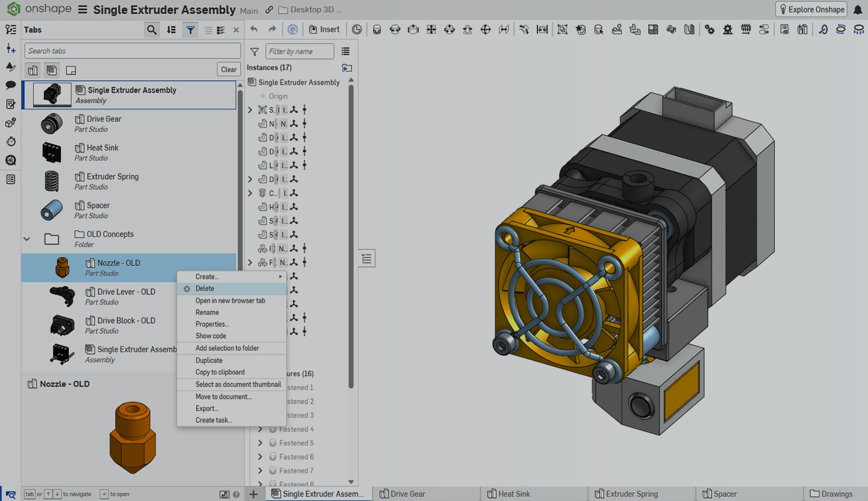Click the add new tab plus button
Image resolution: width=868 pixels, height=501 pixels.
click(x=253, y=494)
